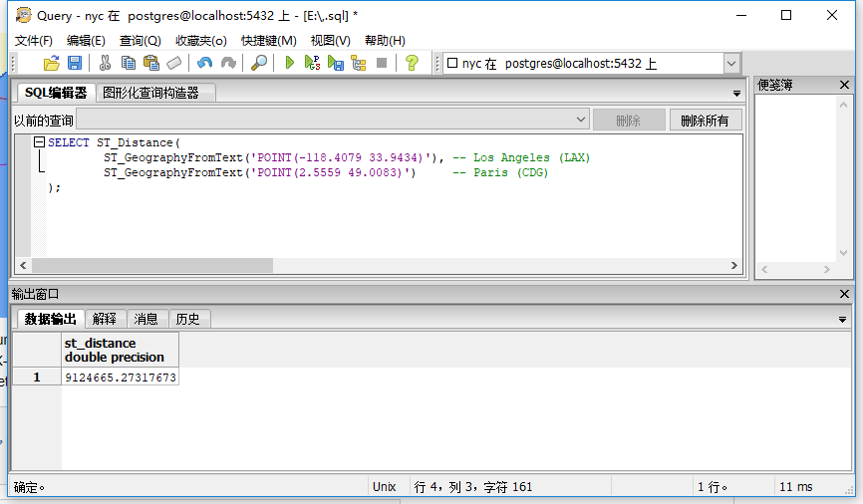This screenshot has width=863, height=504.
Task: Cancel query with stop square icon
Action: (382, 63)
